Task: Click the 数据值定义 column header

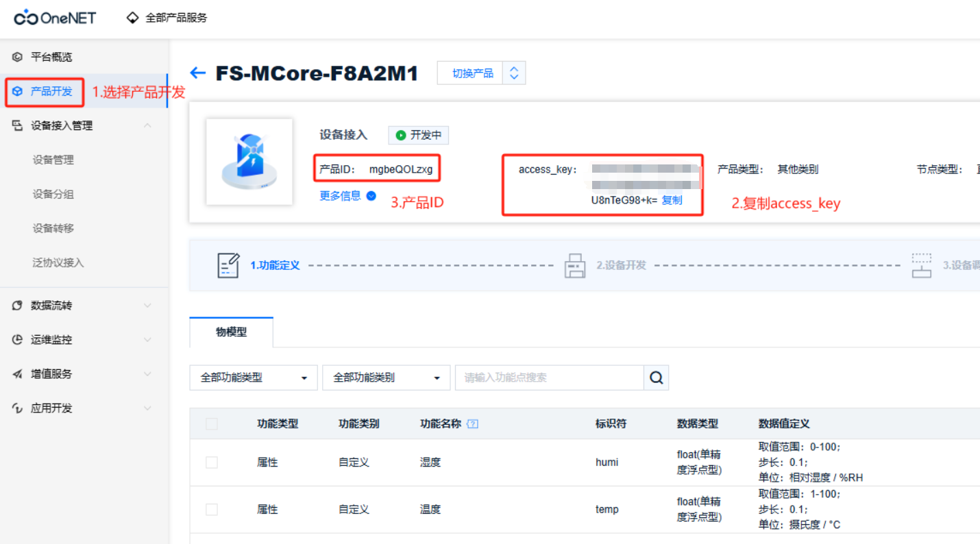Action: [x=784, y=424]
